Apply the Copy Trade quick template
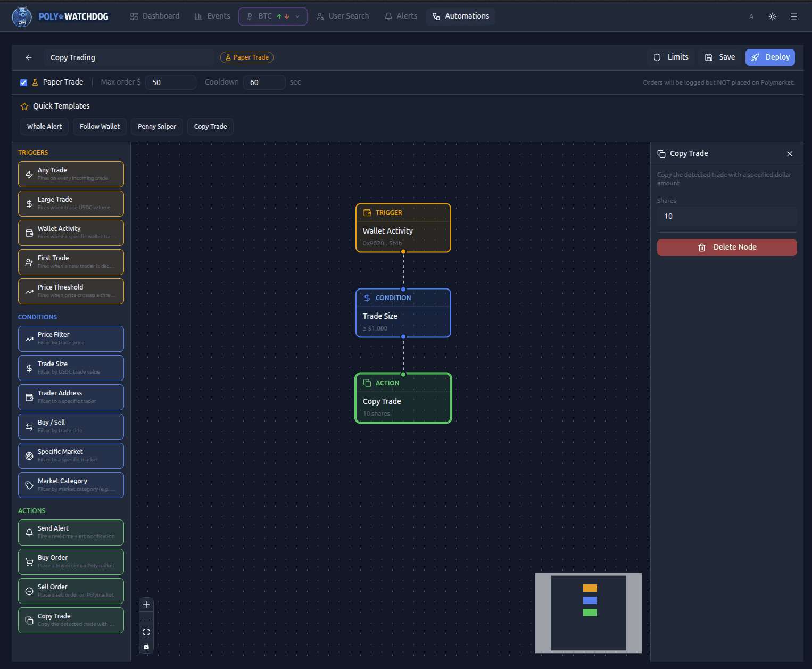The image size is (812, 669). [211, 127]
